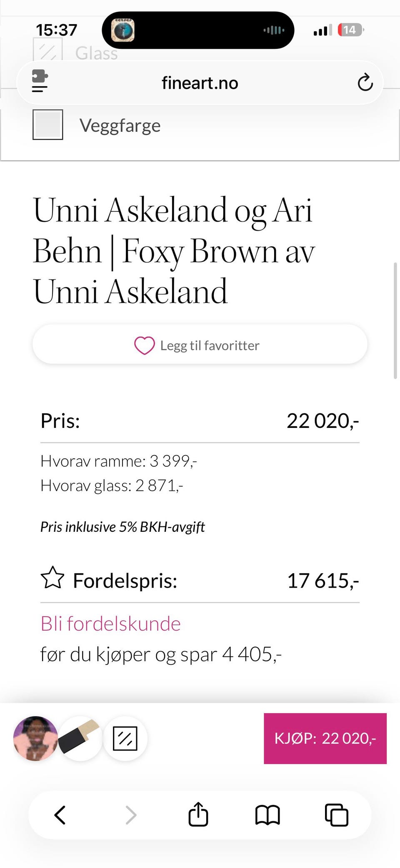Screen dimensions: 400x868
Task: Select the glass option icon in bottom bar
Action: pyautogui.click(x=125, y=738)
